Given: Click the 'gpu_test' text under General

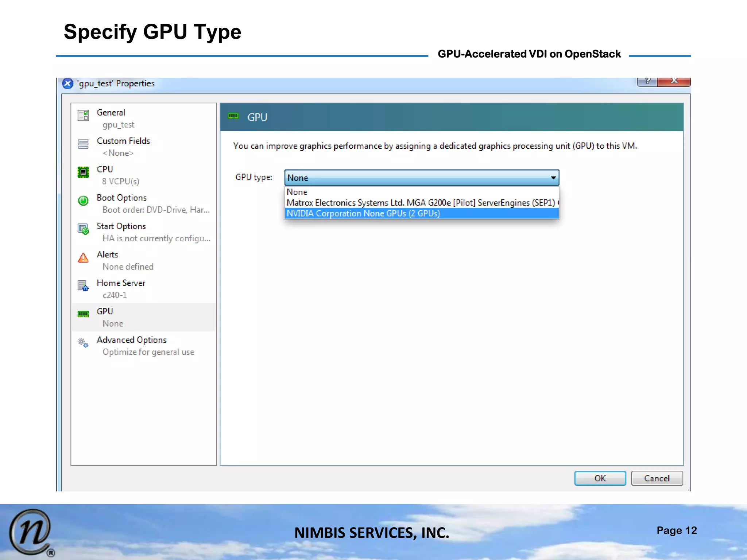Looking at the screenshot, I should coord(119,125).
